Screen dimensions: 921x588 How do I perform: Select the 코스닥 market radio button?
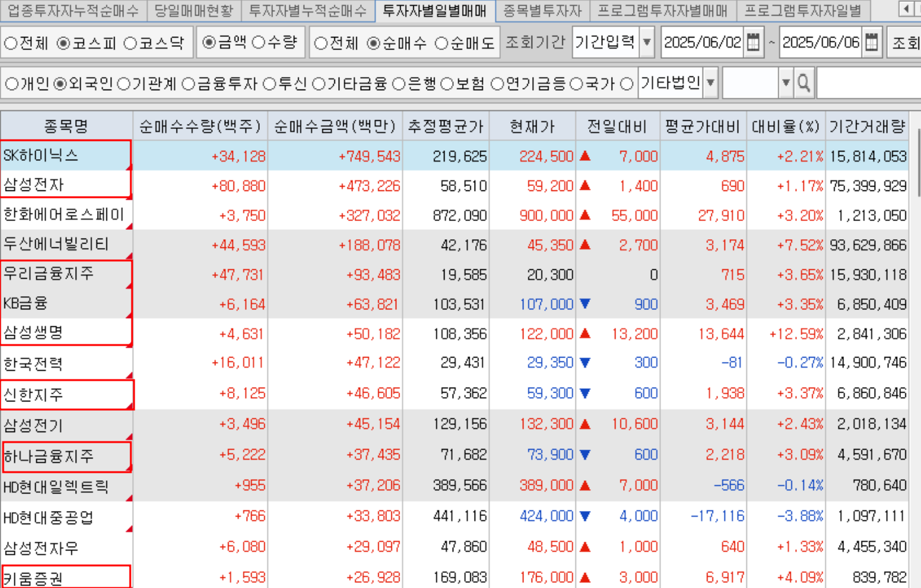131,43
